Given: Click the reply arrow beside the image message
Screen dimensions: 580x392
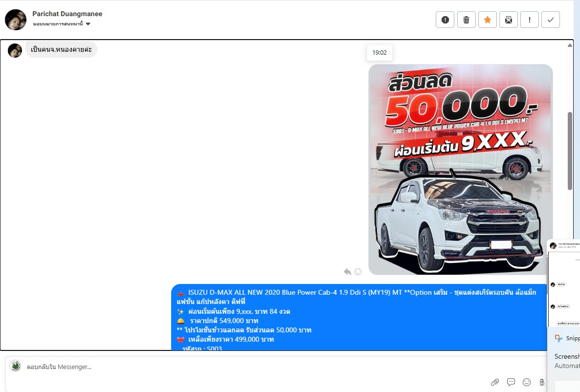Looking at the screenshot, I should pos(347,272).
